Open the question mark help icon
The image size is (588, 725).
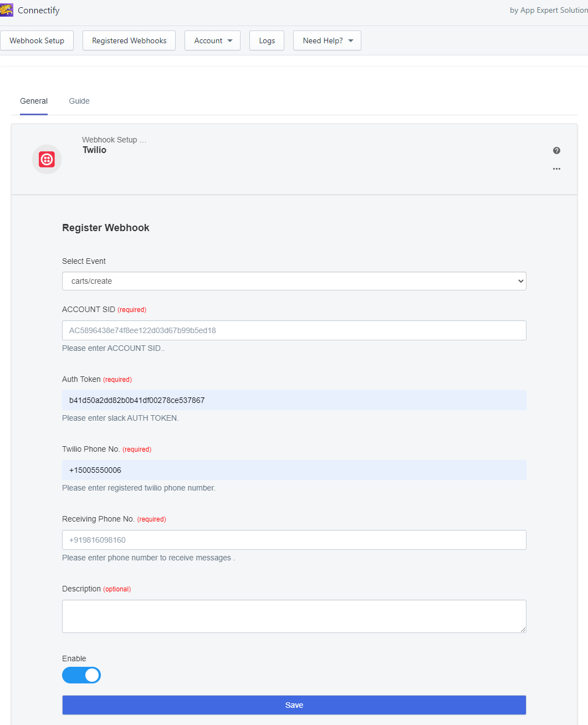pos(556,150)
